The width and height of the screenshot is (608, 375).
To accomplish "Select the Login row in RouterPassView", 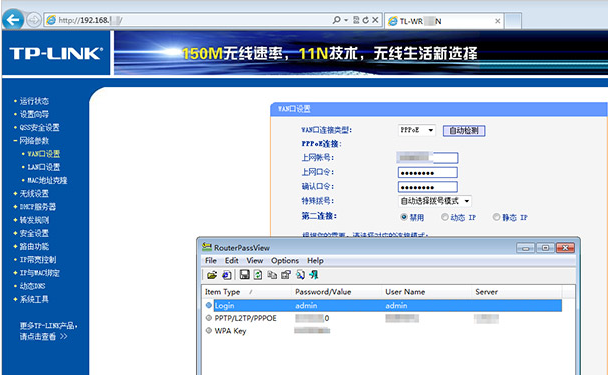I will pyautogui.click(x=383, y=306).
